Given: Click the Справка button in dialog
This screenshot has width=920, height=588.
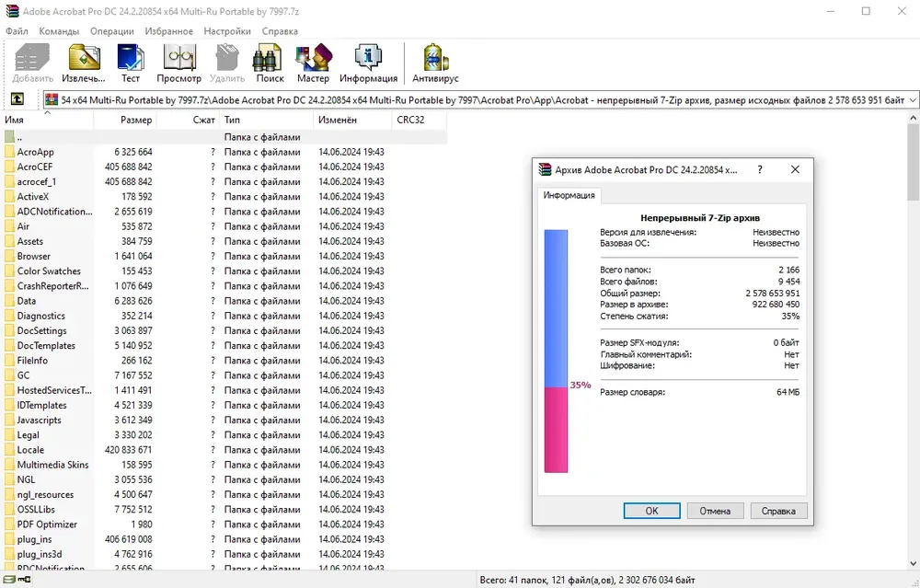Looking at the screenshot, I should pyautogui.click(x=778, y=511).
